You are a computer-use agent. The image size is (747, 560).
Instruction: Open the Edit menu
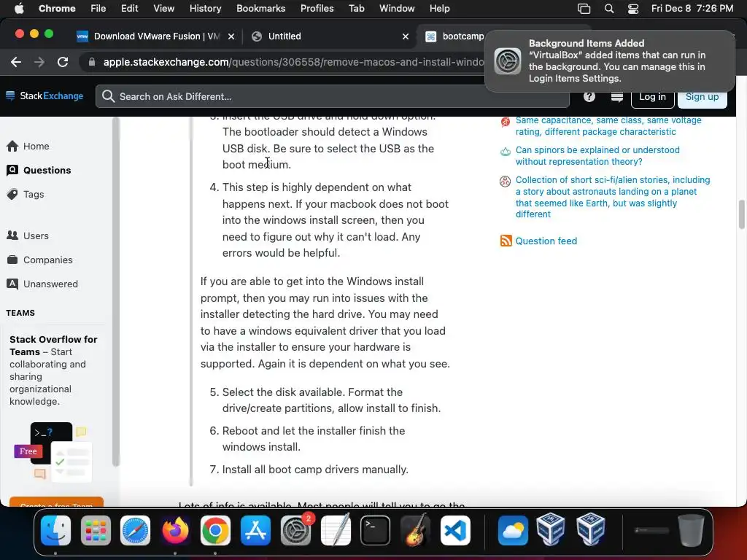pos(129,8)
